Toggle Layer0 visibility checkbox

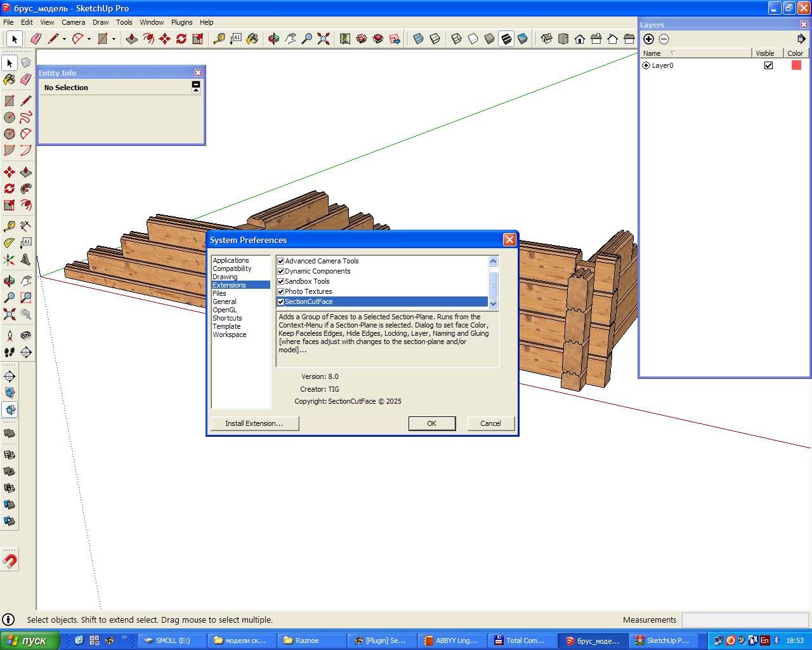[x=768, y=65]
